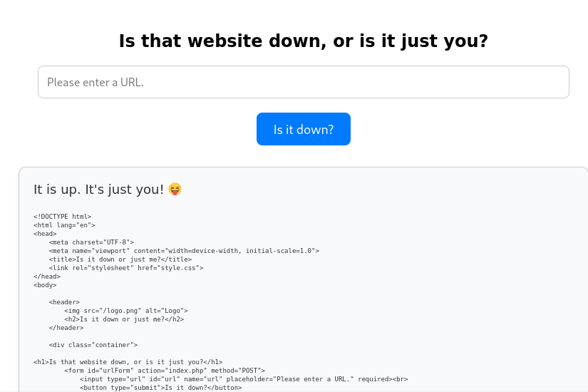Click the stylesheet link style.css line
The image size is (588, 392).
126,268
